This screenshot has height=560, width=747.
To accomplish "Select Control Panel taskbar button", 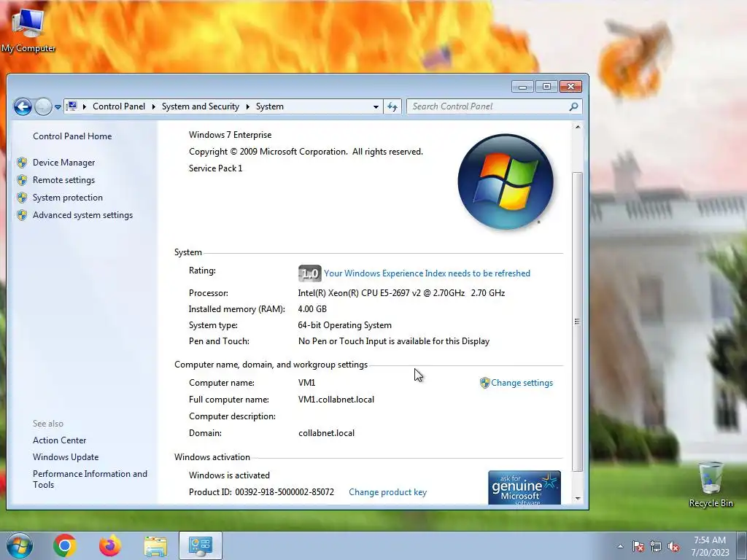I will pos(201,545).
